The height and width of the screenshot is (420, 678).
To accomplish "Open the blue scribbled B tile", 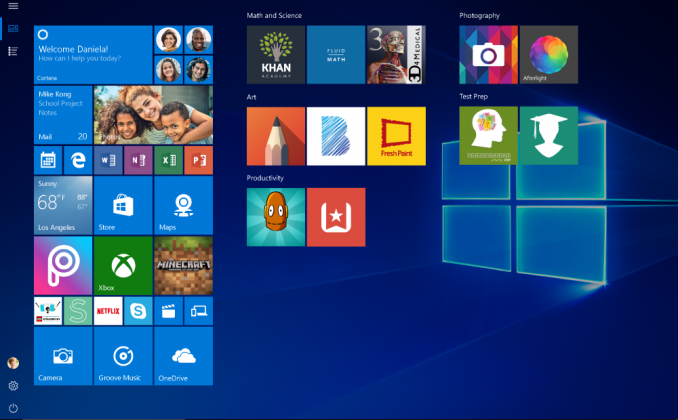I will [x=336, y=136].
